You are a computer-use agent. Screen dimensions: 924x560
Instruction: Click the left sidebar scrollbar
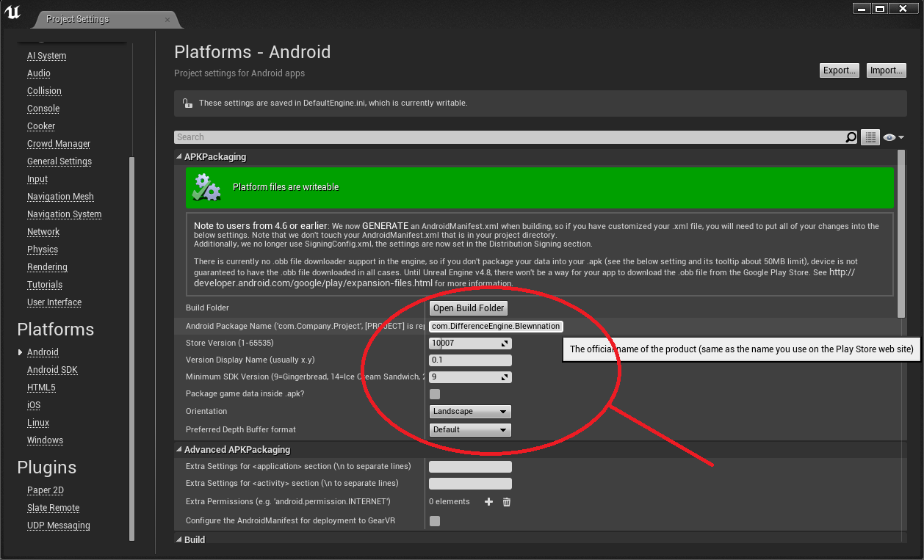coord(132,349)
